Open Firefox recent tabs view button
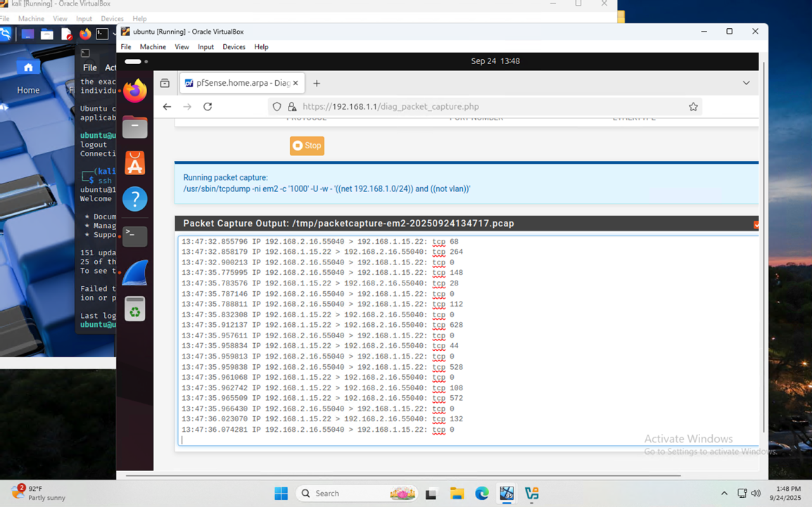 pos(165,83)
